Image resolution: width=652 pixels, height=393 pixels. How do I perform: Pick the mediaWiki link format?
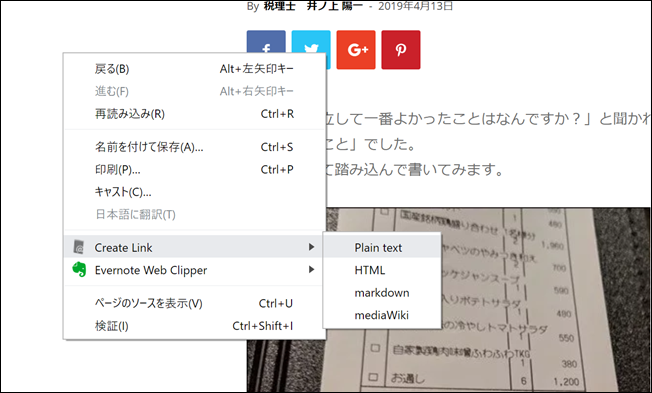(x=382, y=315)
